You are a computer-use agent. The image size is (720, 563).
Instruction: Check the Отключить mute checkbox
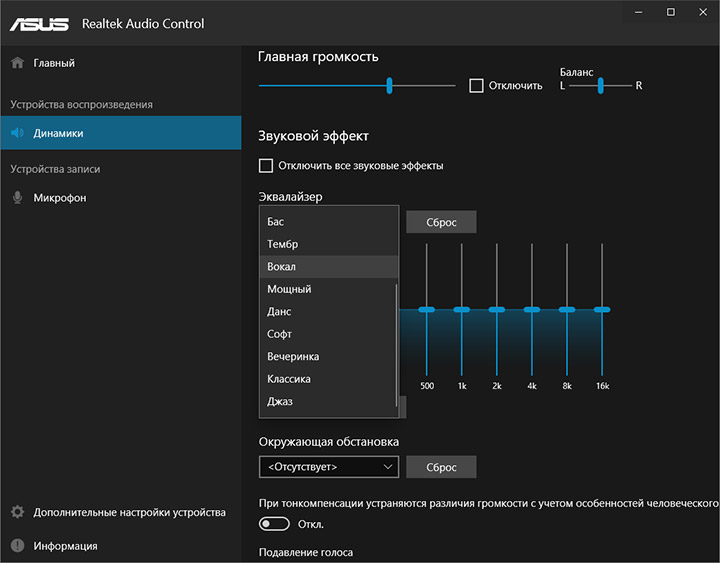click(477, 85)
